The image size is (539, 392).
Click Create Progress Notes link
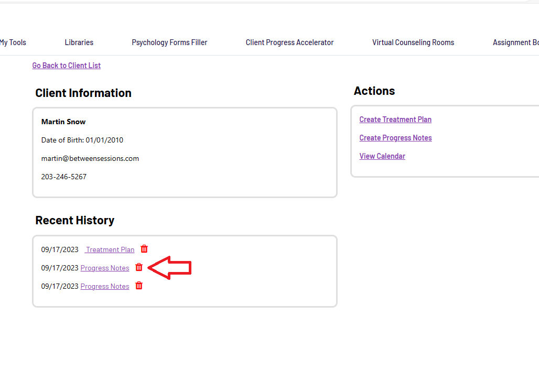396,138
